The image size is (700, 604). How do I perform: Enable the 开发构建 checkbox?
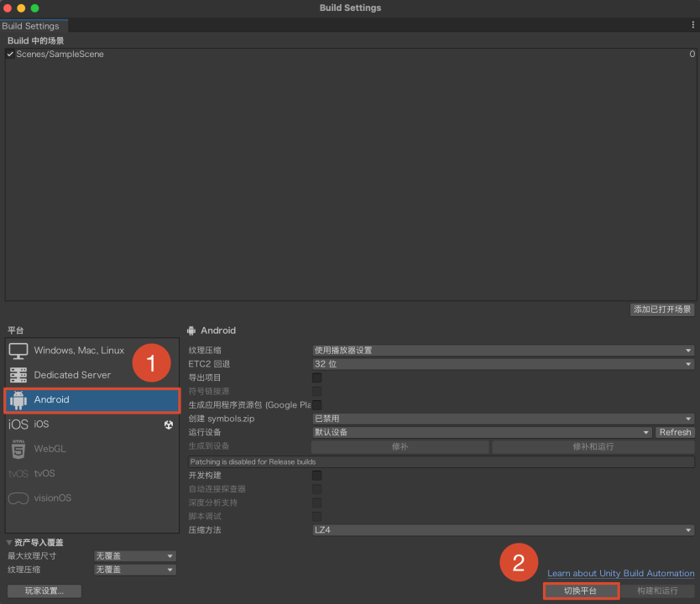pyautogui.click(x=317, y=476)
